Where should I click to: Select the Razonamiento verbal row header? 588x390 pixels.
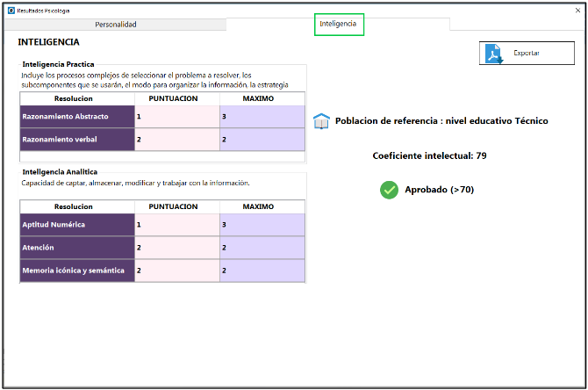point(77,140)
